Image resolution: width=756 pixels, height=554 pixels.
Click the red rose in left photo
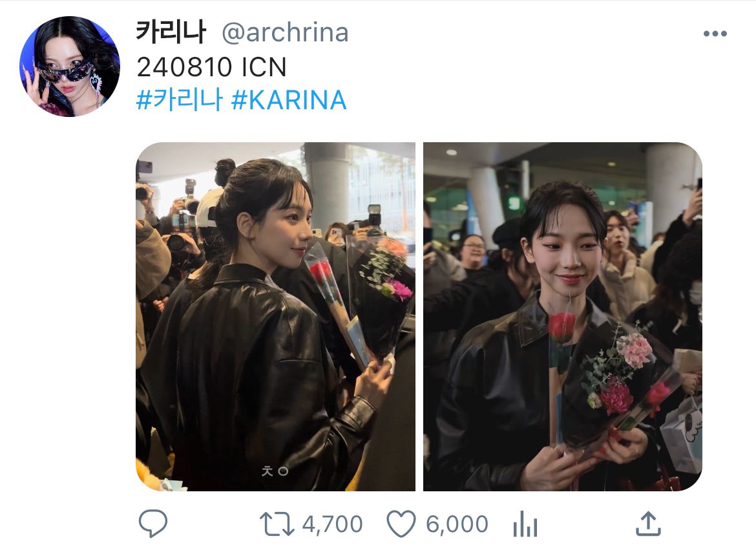pos(320,272)
